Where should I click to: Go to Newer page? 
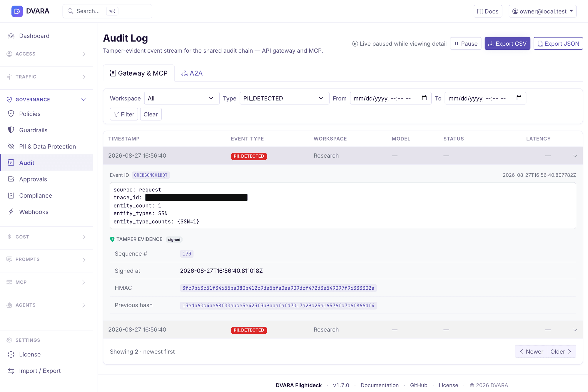coord(531,351)
